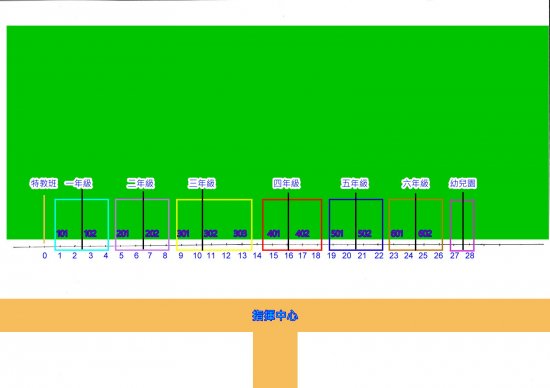Screen dimensions: 550x388
Task: Click the 一年級 grade label
Action: click(79, 183)
